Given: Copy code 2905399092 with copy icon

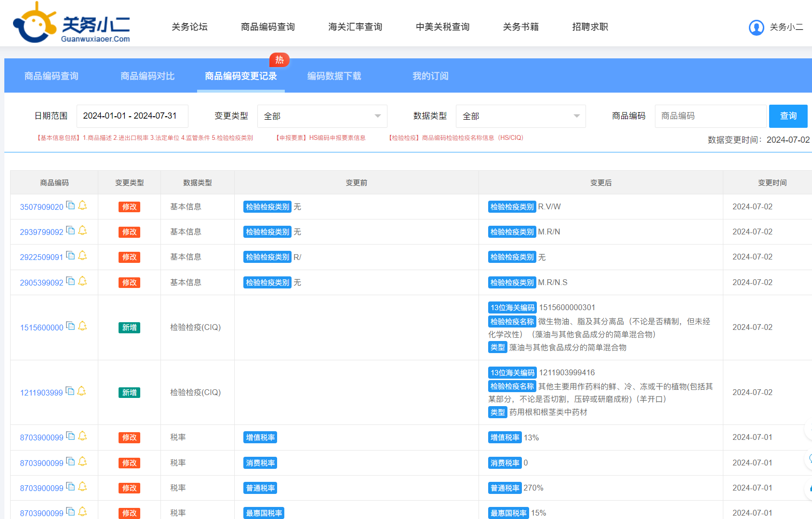Looking at the screenshot, I should click(x=70, y=281).
